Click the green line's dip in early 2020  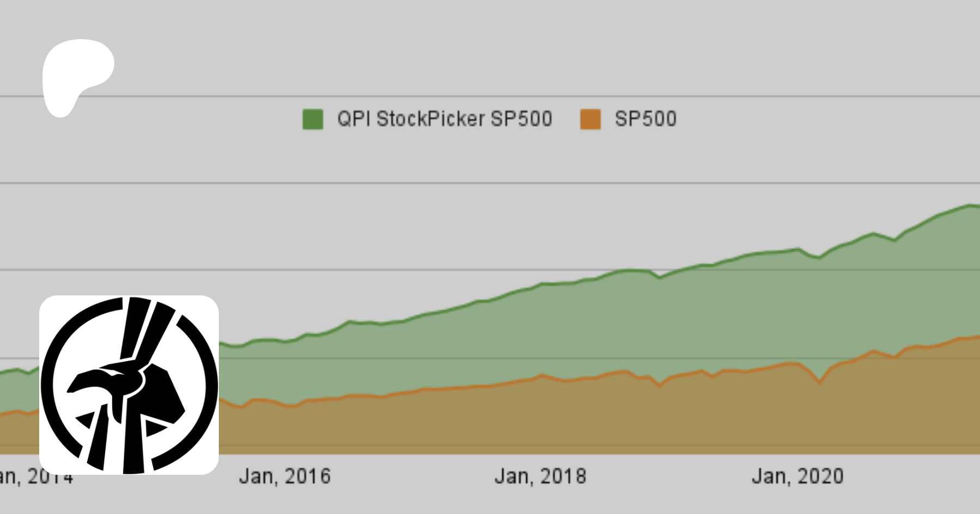[x=819, y=257]
